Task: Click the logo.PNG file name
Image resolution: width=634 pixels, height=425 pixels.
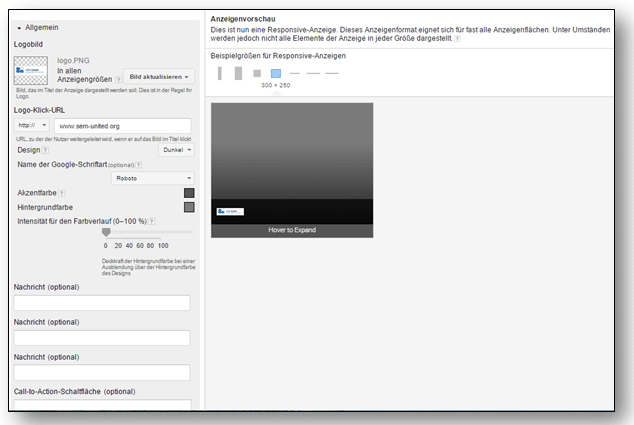Action: pos(73,61)
